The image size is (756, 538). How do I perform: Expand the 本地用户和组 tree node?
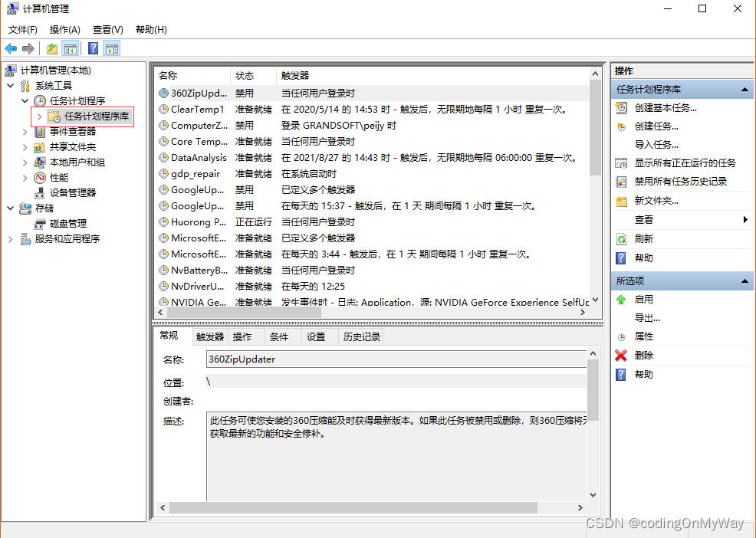(25, 162)
